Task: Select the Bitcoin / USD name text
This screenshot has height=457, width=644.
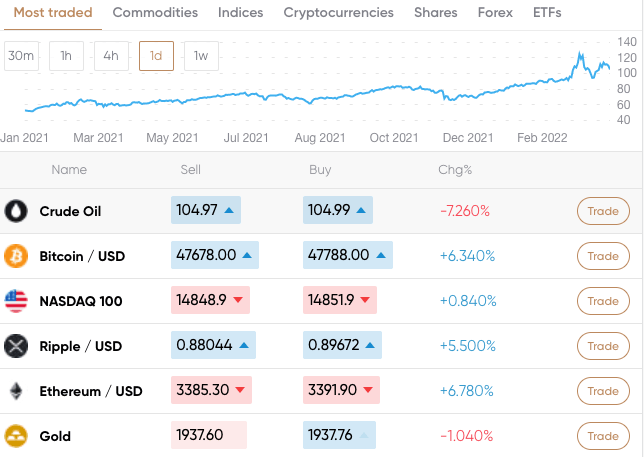Action: (82, 257)
